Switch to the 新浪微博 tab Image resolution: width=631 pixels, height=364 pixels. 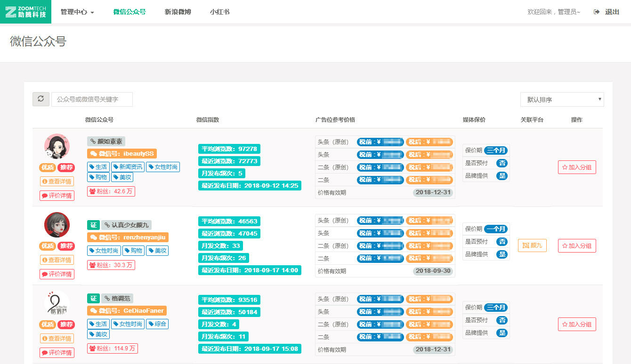pyautogui.click(x=178, y=12)
